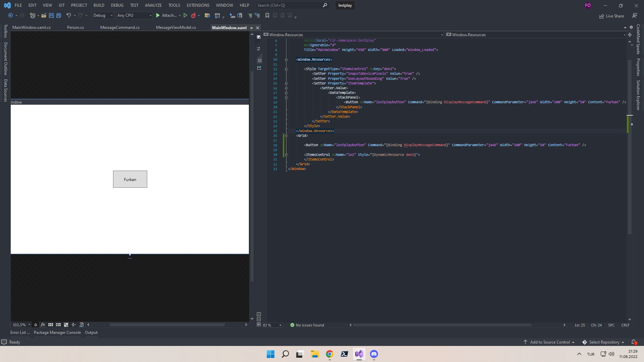The width and height of the screenshot is (644, 362).
Task: Select the Furkan button in the designer
Action: click(x=130, y=179)
